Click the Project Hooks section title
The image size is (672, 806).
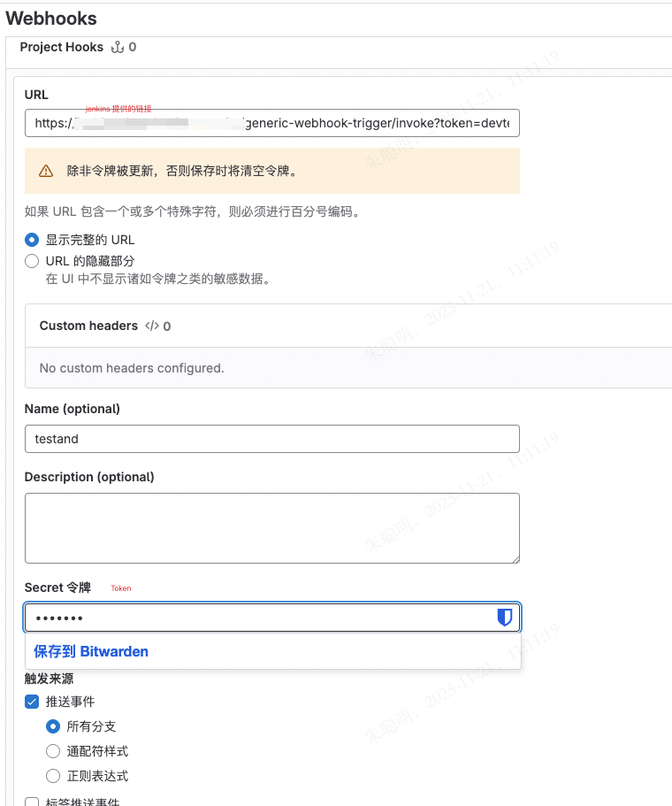(62, 47)
